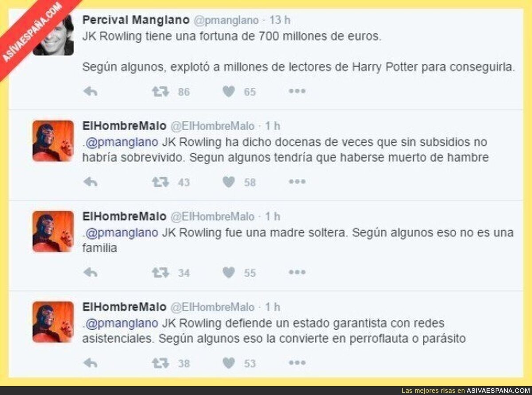Retweet the tweet with 86 retweets
The height and width of the screenshot is (395, 532).
point(160,92)
